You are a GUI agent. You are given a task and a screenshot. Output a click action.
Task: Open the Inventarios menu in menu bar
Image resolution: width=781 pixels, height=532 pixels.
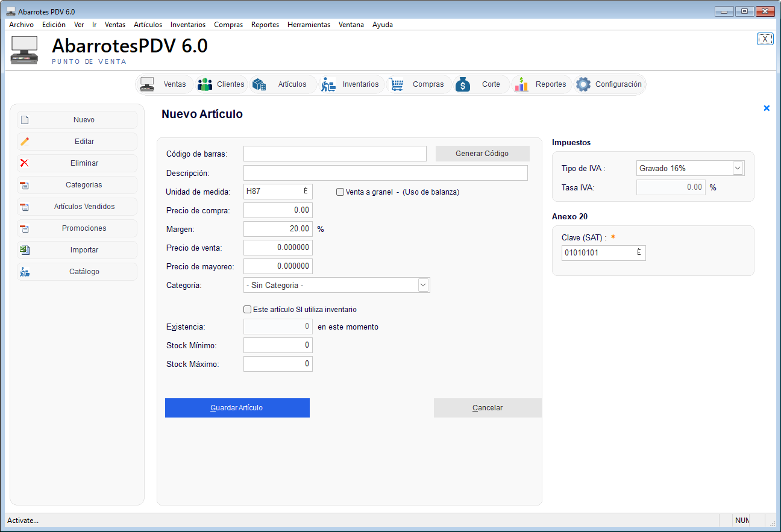point(188,25)
